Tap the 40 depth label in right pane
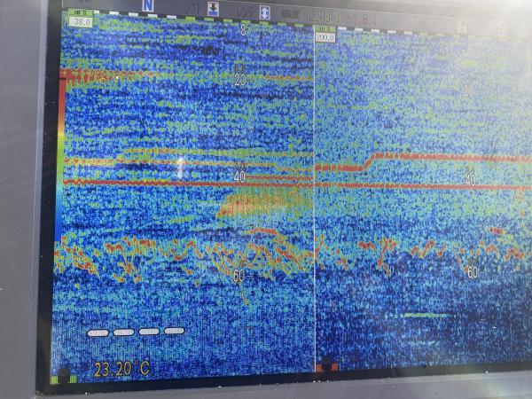This screenshot has width=532, height=399. point(471,179)
